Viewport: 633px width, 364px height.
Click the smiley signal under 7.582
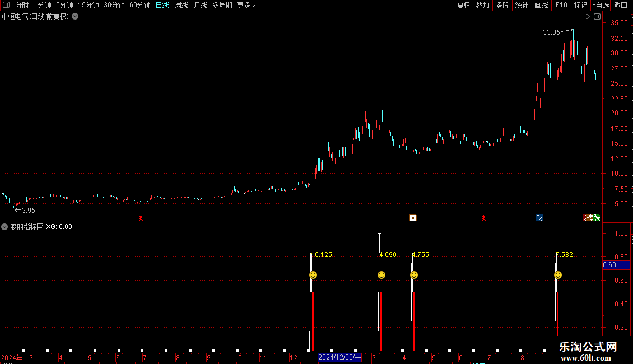click(x=558, y=275)
